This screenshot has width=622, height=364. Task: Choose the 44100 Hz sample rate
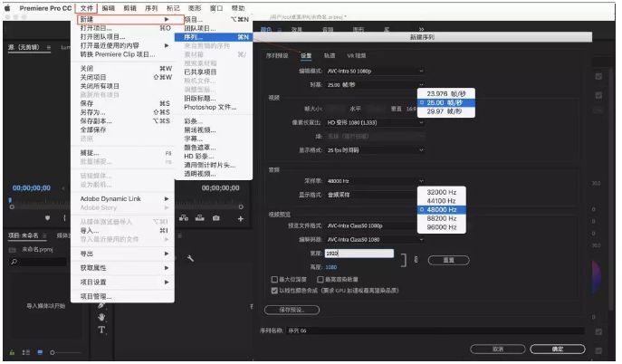pyautogui.click(x=442, y=201)
